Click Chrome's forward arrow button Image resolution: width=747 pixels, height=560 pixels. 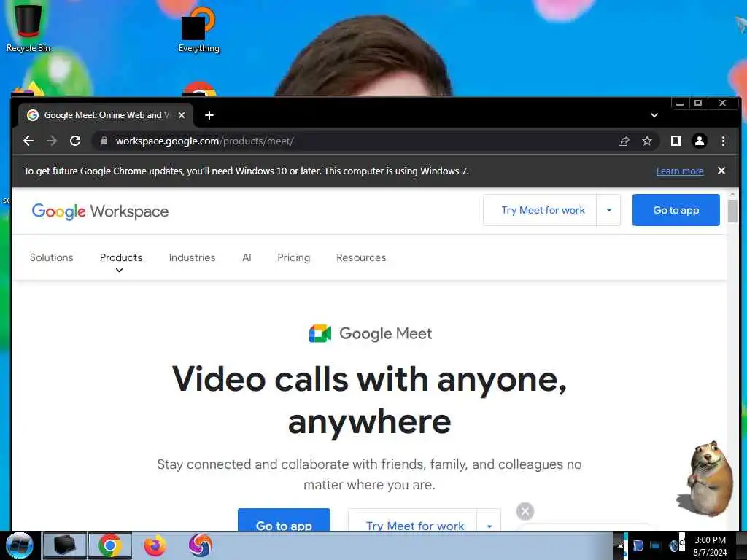[52, 141]
